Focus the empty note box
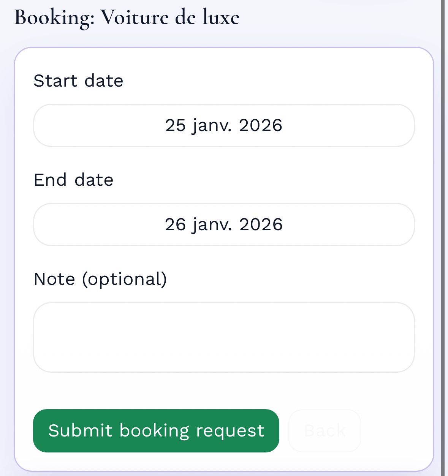 tap(224, 337)
